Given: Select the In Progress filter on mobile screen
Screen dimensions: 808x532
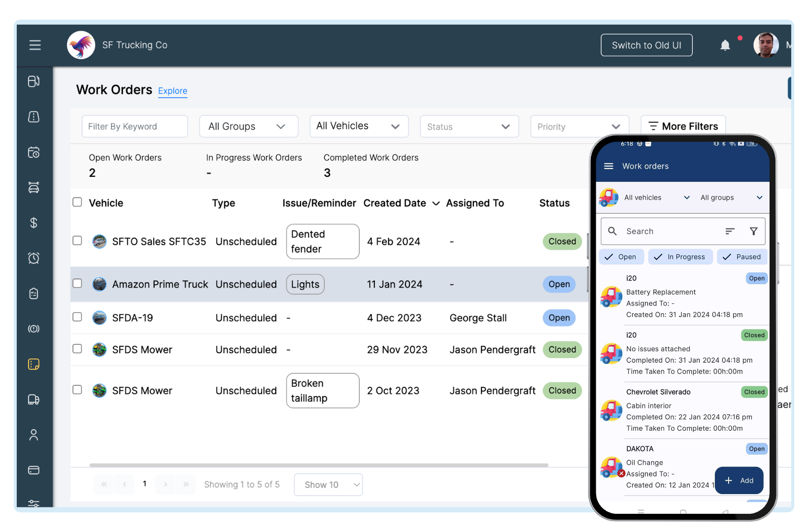Looking at the screenshot, I should pos(680,257).
